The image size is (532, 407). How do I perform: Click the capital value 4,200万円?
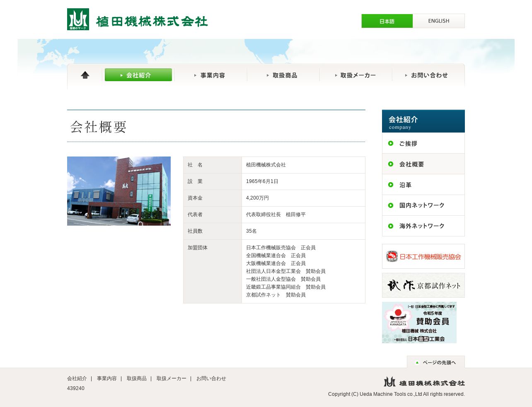(x=257, y=198)
